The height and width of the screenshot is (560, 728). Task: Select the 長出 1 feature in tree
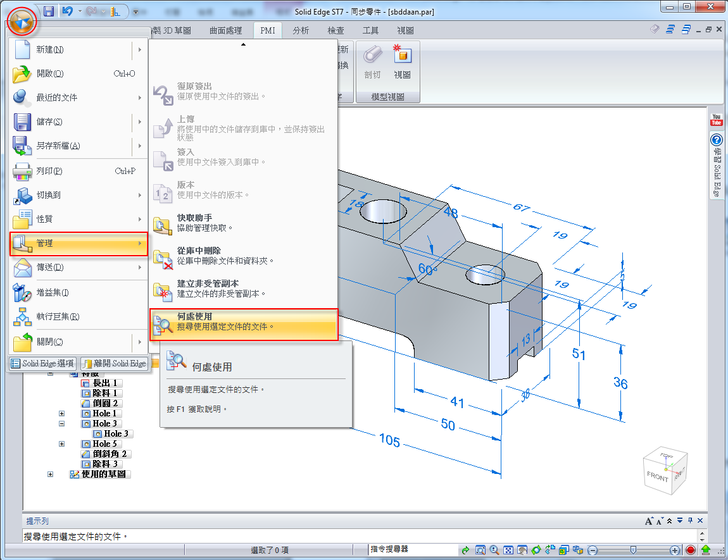[102, 383]
